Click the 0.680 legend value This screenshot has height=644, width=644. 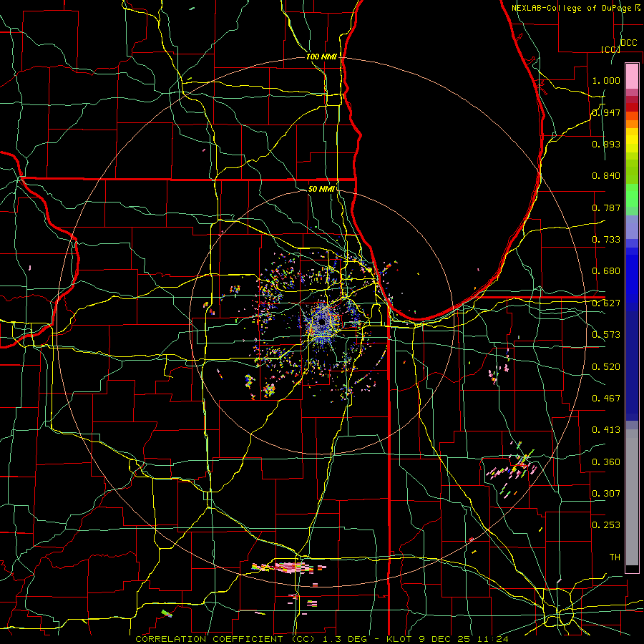(x=606, y=271)
